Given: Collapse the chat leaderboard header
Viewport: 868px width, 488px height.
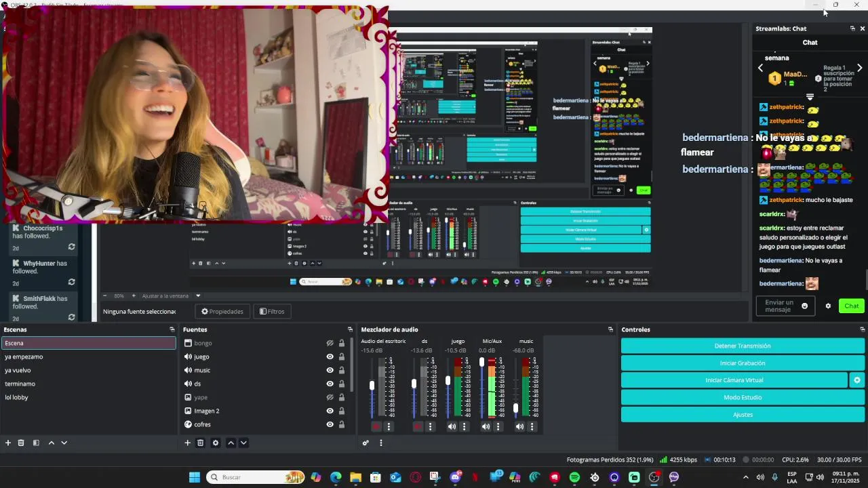Looking at the screenshot, I should pos(810,97).
